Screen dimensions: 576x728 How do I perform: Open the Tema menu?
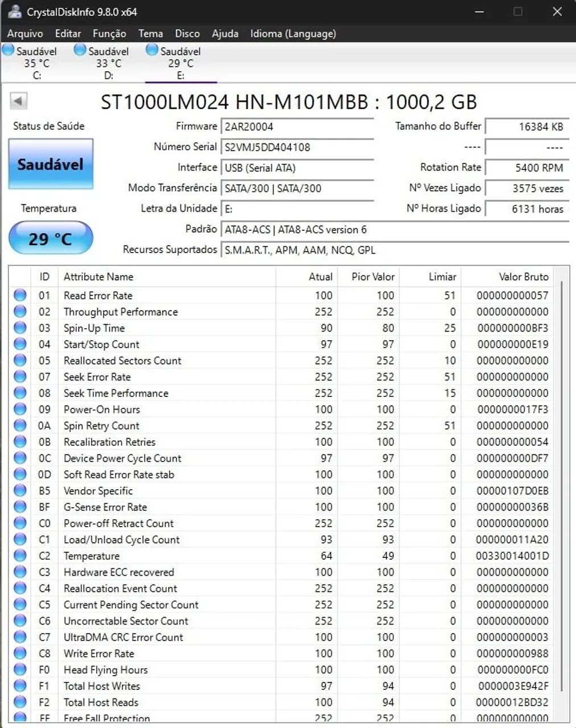(x=150, y=34)
